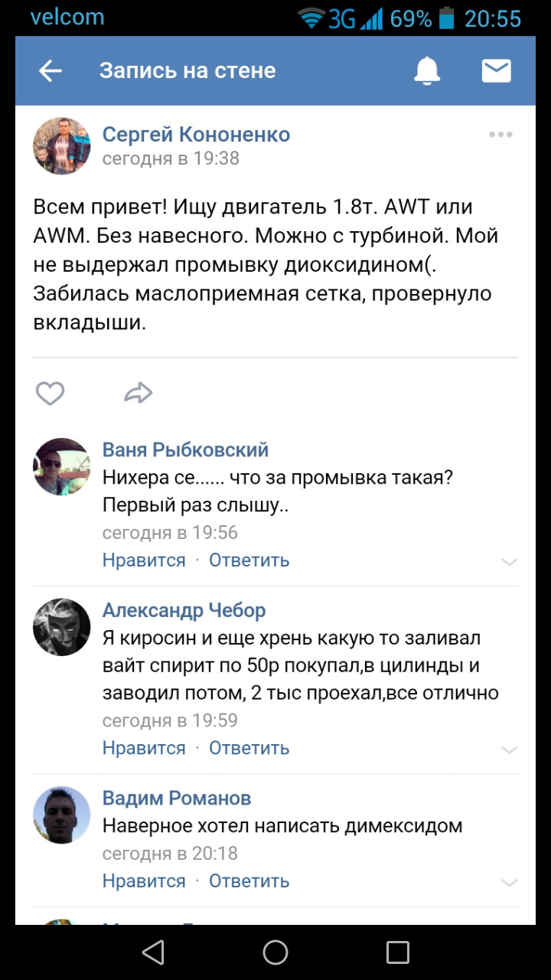Tap the back arrow in header
This screenshot has width=551, height=980.
[x=51, y=71]
